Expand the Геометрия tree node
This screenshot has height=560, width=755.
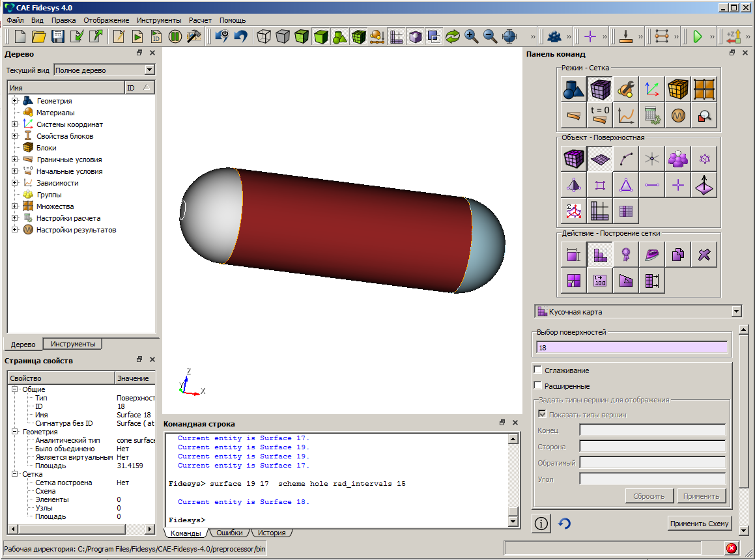click(14, 101)
